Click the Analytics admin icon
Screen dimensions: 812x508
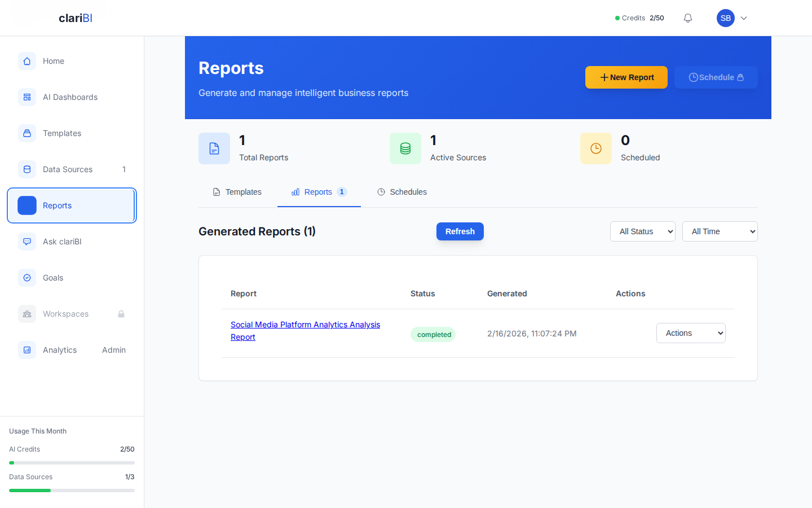[x=27, y=350]
